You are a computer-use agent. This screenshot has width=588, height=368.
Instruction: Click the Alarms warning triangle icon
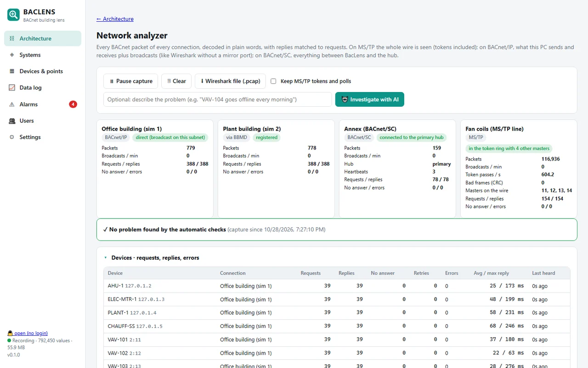12,104
